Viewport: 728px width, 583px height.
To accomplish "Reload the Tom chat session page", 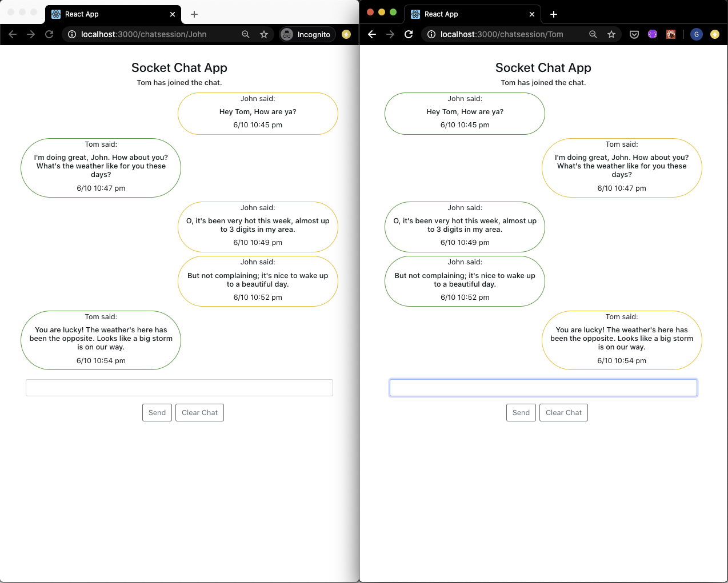I will [x=409, y=34].
